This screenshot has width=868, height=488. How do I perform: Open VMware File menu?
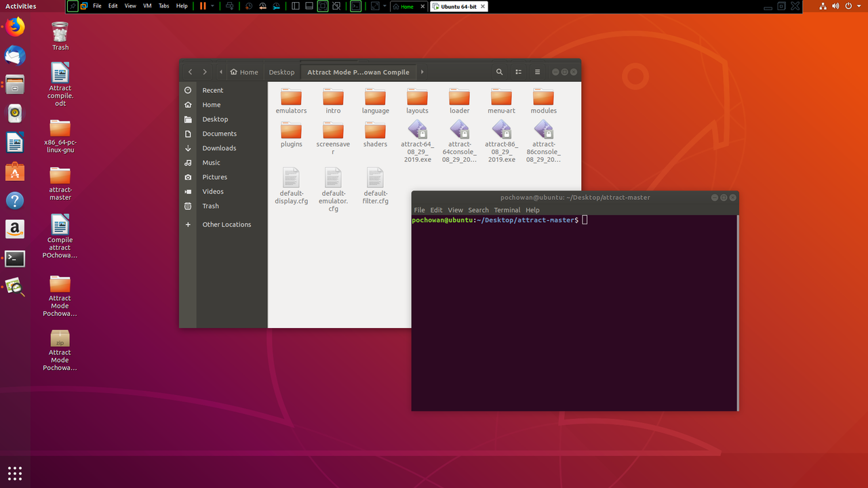coord(97,6)
